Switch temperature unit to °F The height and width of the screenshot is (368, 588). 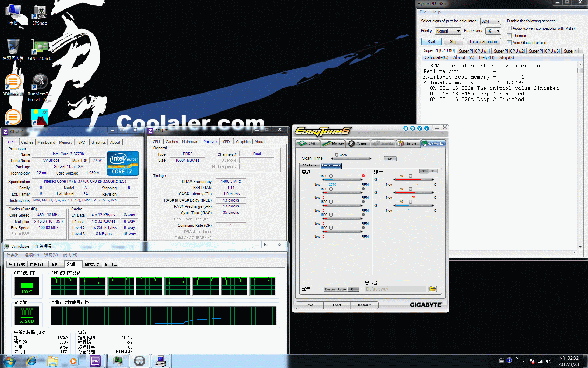click(x=433, y=171)
